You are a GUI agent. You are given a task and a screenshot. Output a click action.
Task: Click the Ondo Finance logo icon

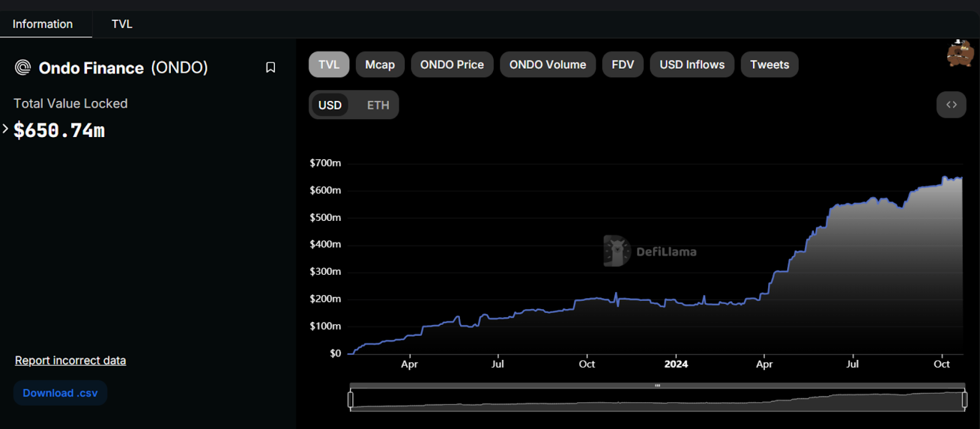23,67
